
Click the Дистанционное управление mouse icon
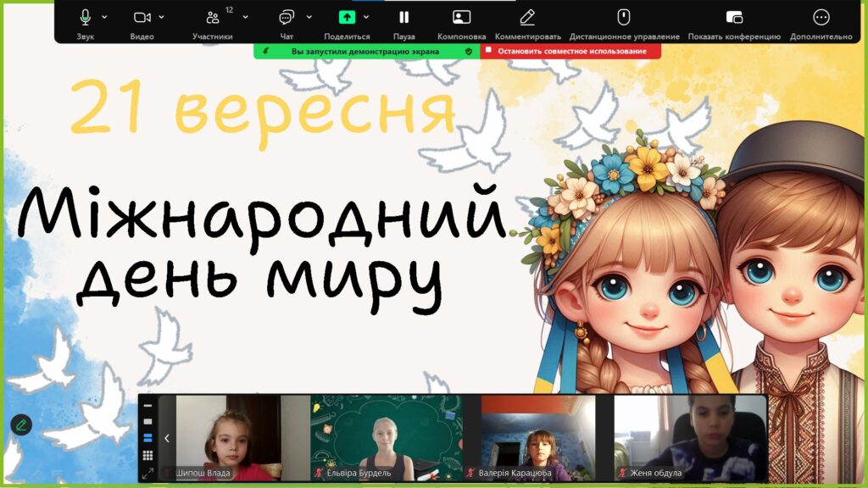tap(624, 18)
